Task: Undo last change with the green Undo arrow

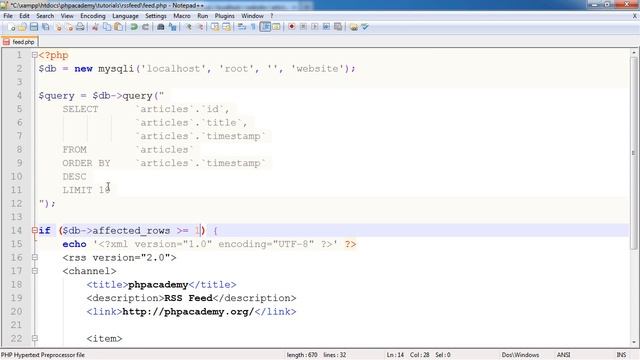Action: click(133, 27)
